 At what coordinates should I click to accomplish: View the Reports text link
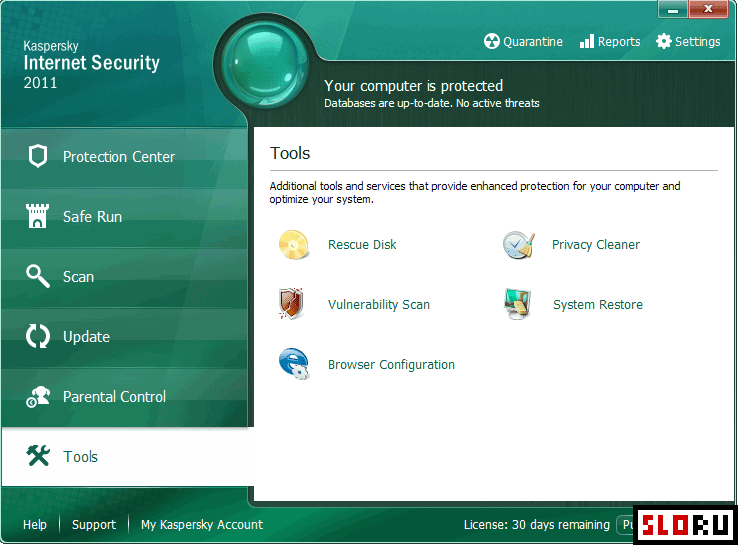619,42
